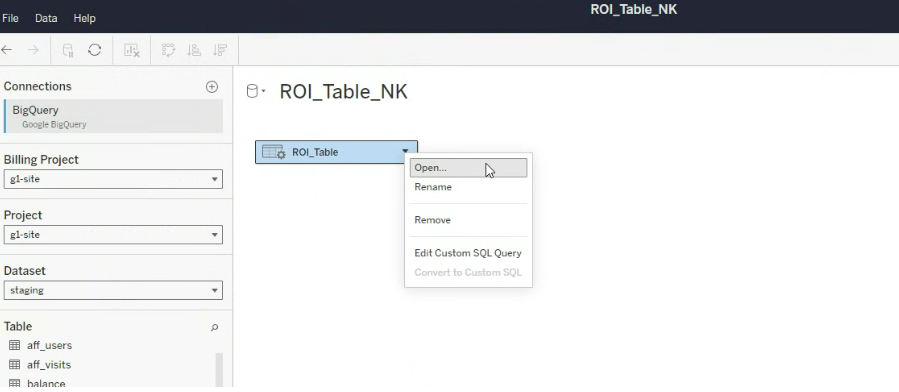Click the sort ascending icon
This screenshot has width=899, height=392.
[x=194, y=50]
